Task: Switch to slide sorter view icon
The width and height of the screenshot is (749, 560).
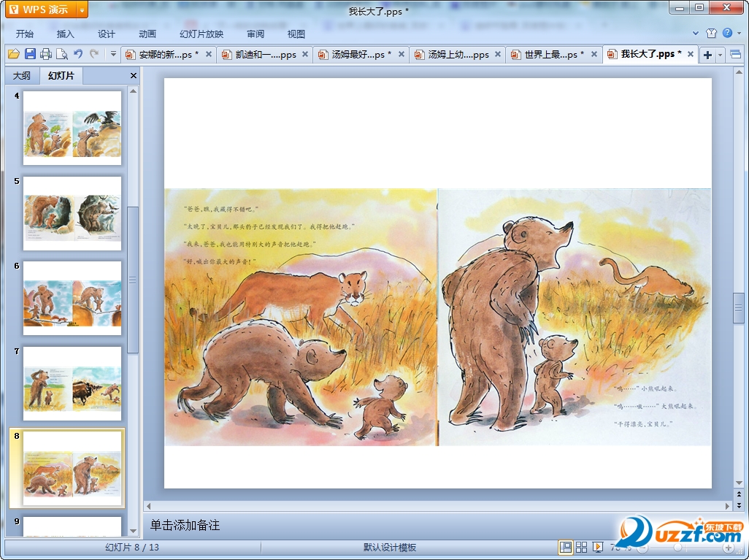Action: click(x=581, y=548)
